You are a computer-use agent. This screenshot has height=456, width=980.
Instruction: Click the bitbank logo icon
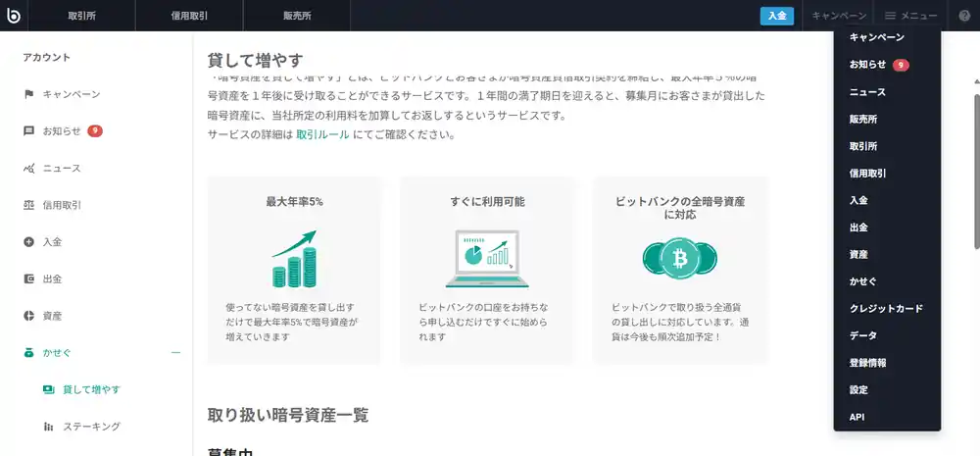pyautogui.click(x=13, y=16)
